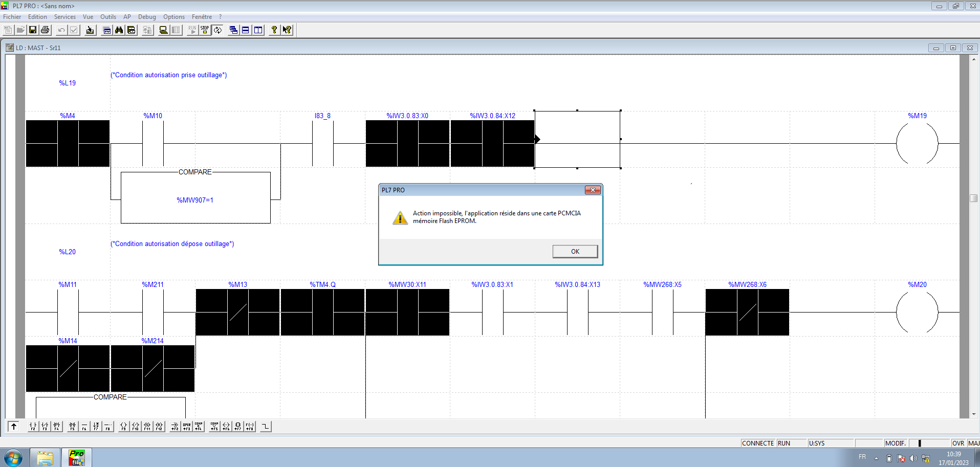Click the Go to/transfer stamp icon
The height and width of the screenshot is (467, 980).
point(90,30)
